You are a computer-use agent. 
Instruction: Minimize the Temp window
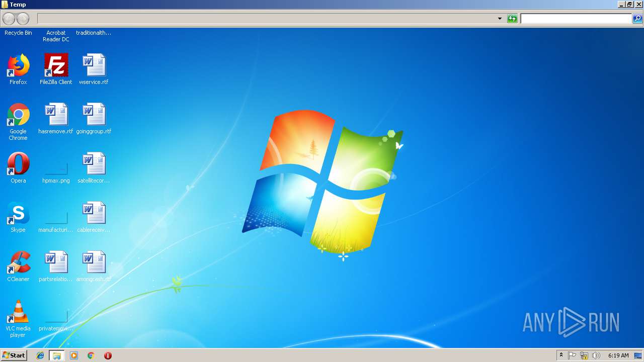pos(621,4)
